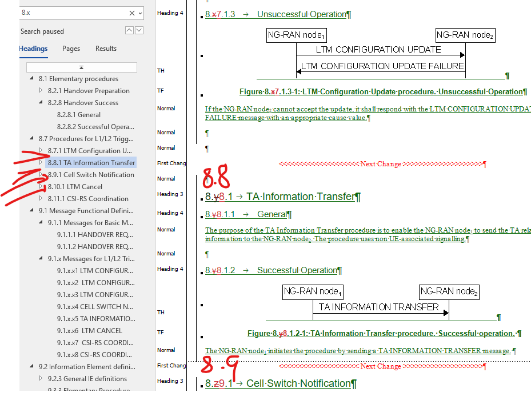Select the 8.8.1 TA Information Transfer heading
This screenshot has width=531, height=420.
coord(91,163)
